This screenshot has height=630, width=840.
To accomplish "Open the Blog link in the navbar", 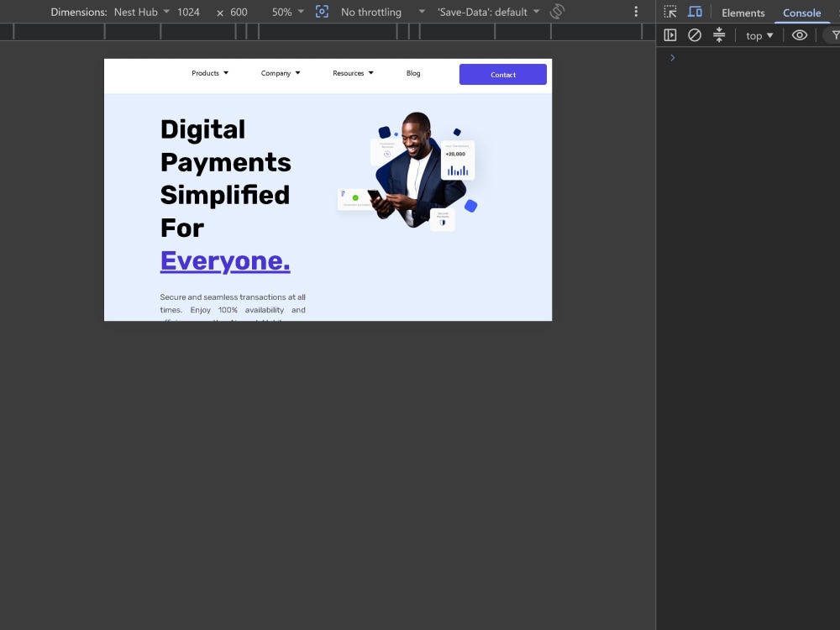I will [413, 73].
